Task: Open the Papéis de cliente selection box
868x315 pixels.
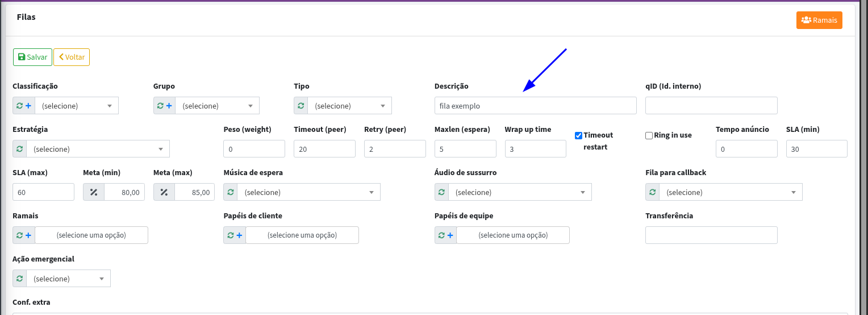Action: pos(302,235)
